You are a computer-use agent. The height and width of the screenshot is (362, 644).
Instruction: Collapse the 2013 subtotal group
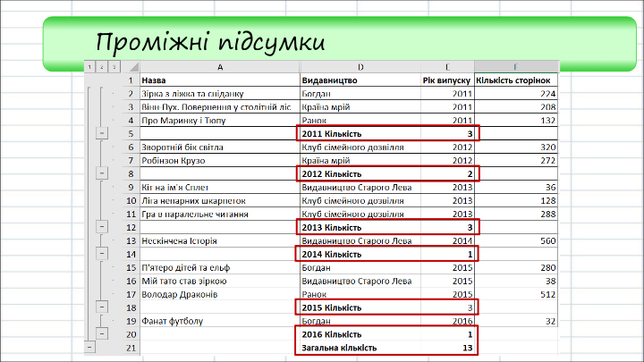click(x=101, y=227)
